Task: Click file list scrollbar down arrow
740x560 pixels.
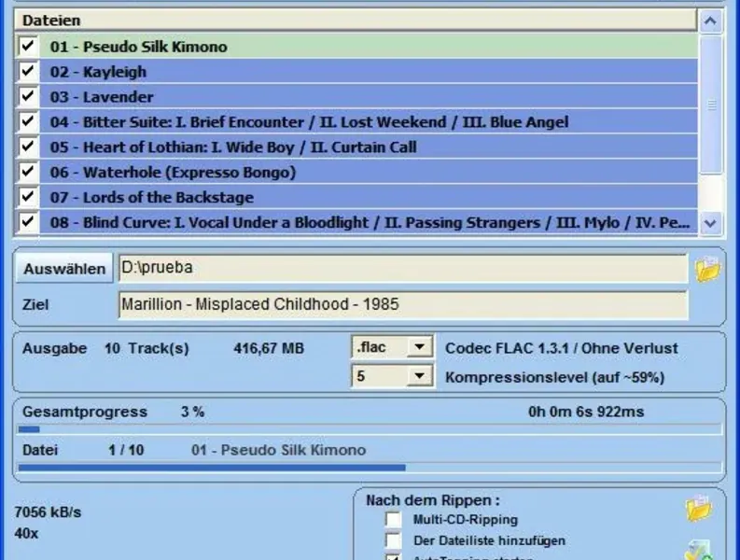Action: point(710,223)
